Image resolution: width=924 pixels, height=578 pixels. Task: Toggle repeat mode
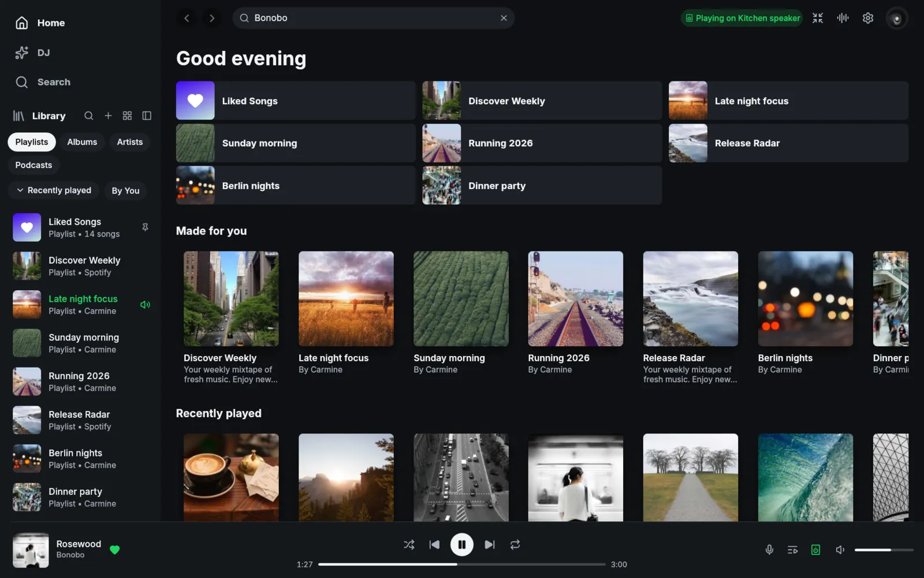click(x=515, y=544)
